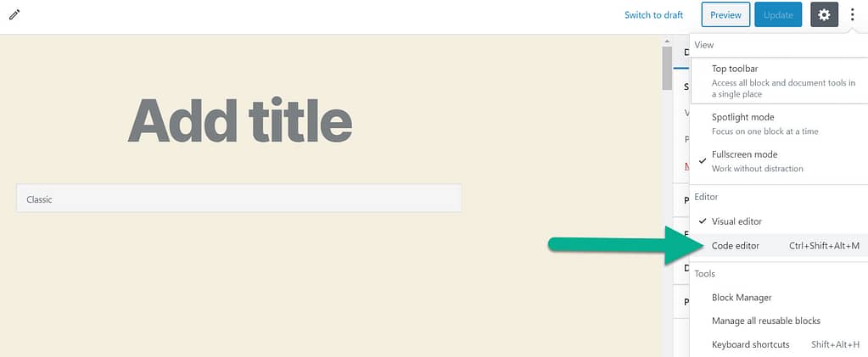Toggle the settings gear sidebar button
Image resolution: width=868 pixels, height=357 pixels.
click(824, 14)
